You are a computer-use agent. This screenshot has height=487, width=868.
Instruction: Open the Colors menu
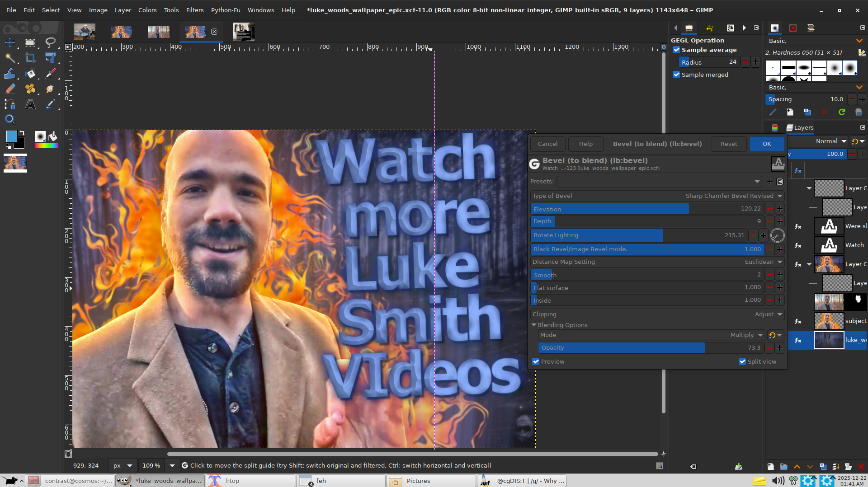click(x=147, y=10)
